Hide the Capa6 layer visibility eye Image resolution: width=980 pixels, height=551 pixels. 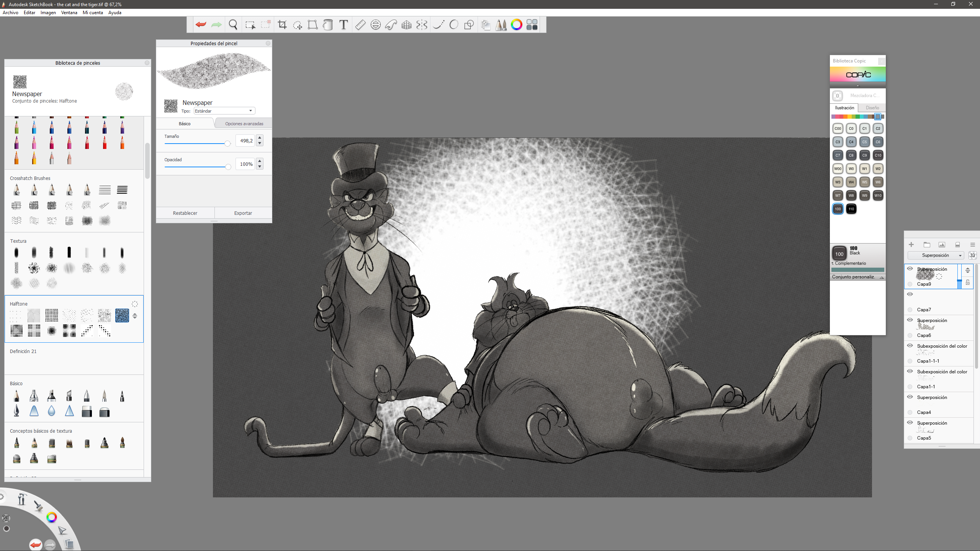point(910,320)
